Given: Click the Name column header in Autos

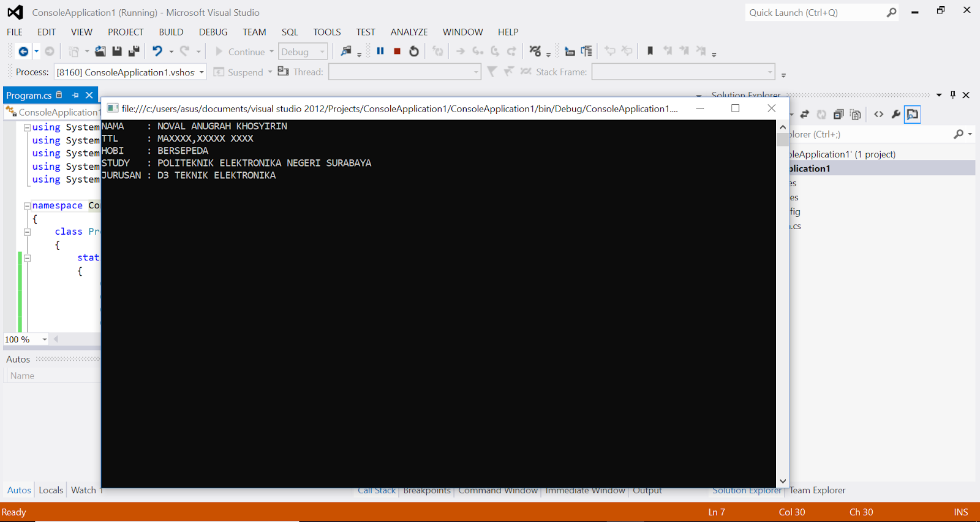Looking at the screenshot, I should click(x=22, y=376).
